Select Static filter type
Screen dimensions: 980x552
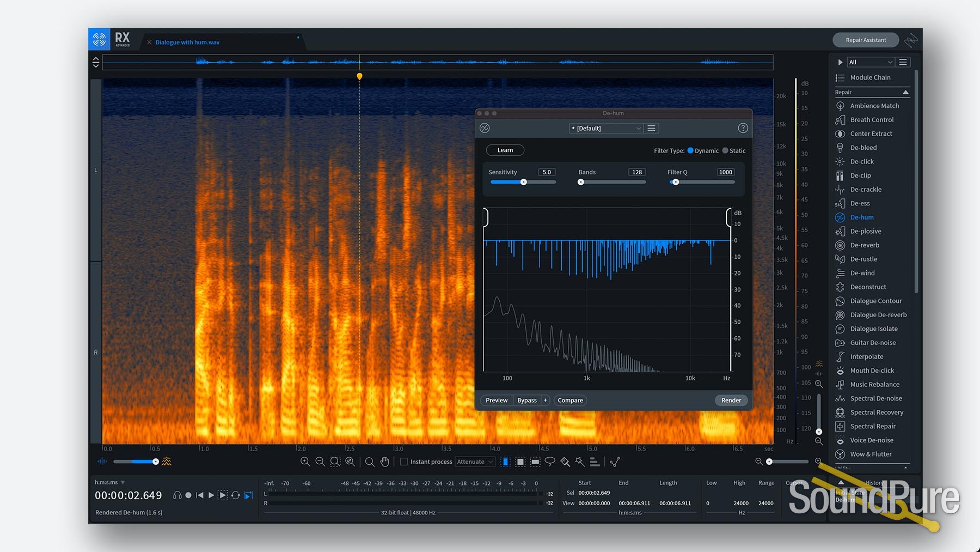[725, 150]
